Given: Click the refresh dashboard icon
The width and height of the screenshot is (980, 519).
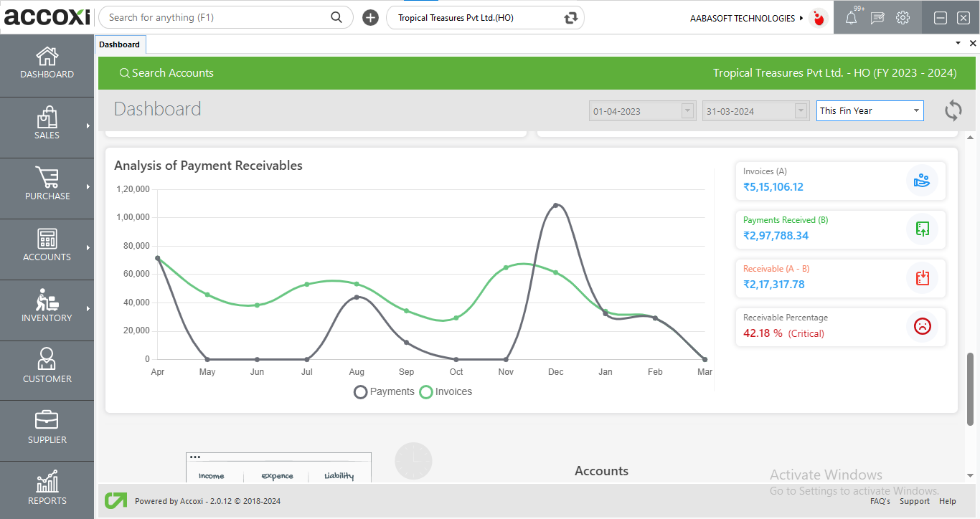Looking at the screenshot, I should click(953, 110).
